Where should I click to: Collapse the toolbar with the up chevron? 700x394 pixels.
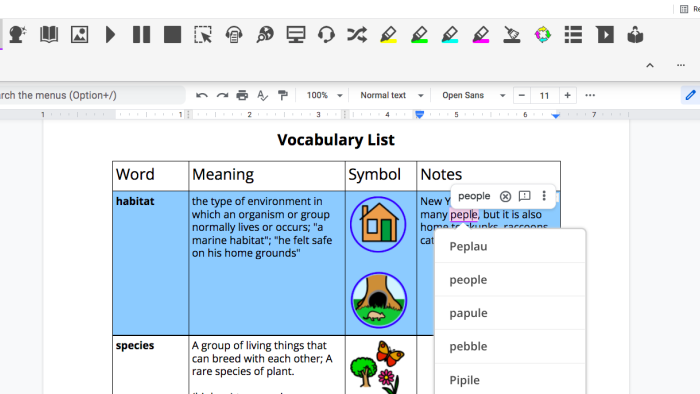(650, 66)
